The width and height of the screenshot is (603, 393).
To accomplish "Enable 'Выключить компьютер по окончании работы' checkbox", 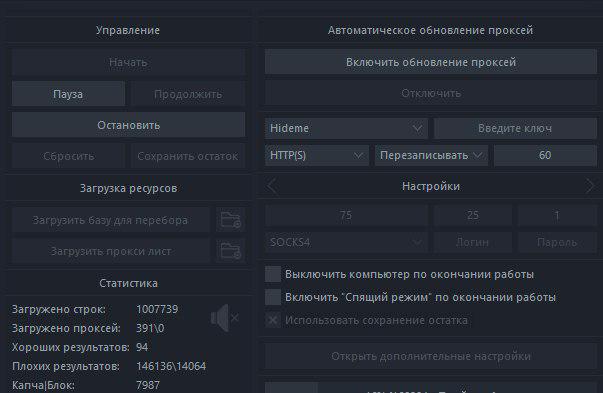I will [273, 274].
